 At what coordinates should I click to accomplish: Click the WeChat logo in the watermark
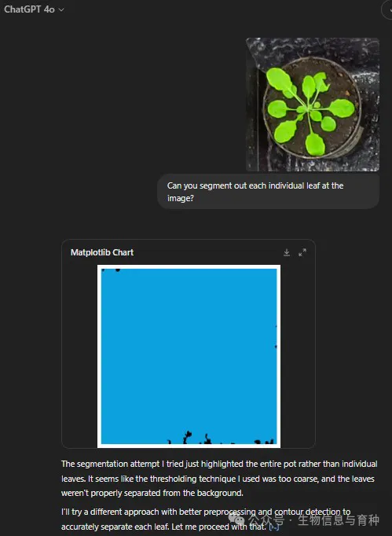click(236, 520)
